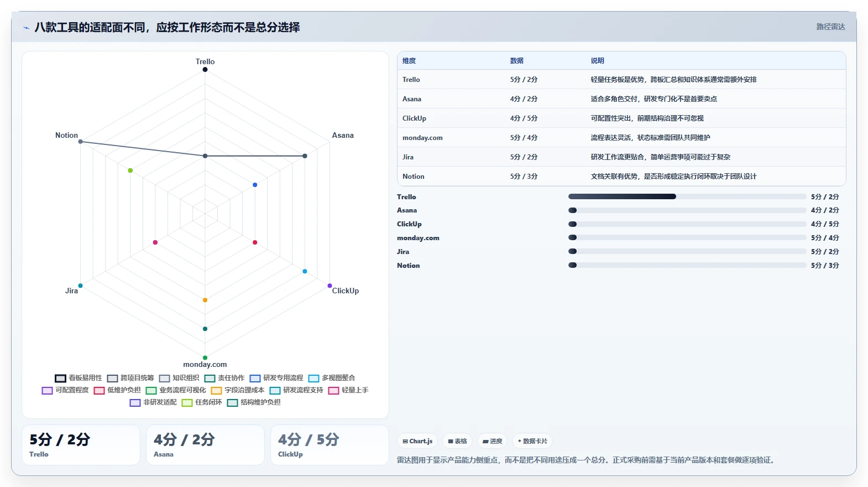Toggle the 可配置程度 legend entry
This screenshot has height=487, width=868.
pyautogui.click(x=65, y=390)
